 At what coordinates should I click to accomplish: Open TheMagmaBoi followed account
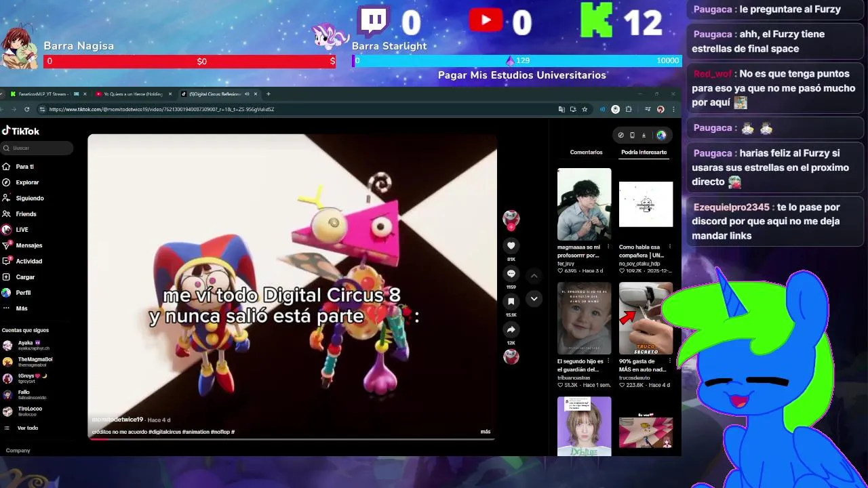tap(28, 362)
